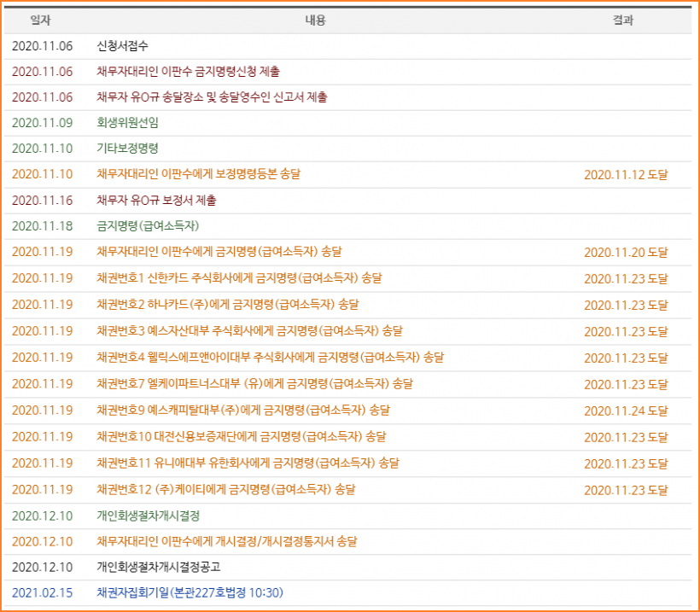Viewport: 700px width, 612px height.
Task: Click the 2020.11.12 도달 result
Action: point(626,174)
